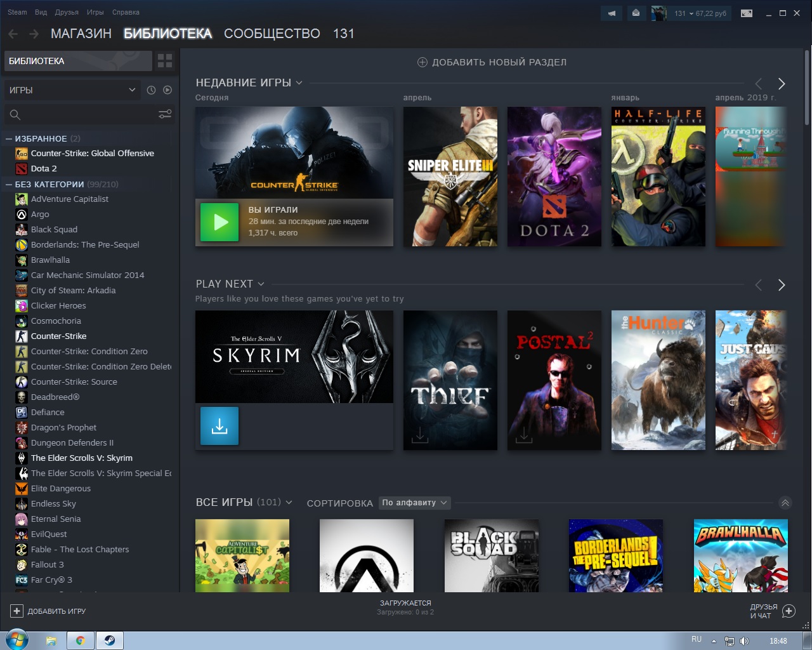The height and width of the screenshot is (650, 812).
Task: Open Thief cover in Play Next
Action: coord(450,380)
